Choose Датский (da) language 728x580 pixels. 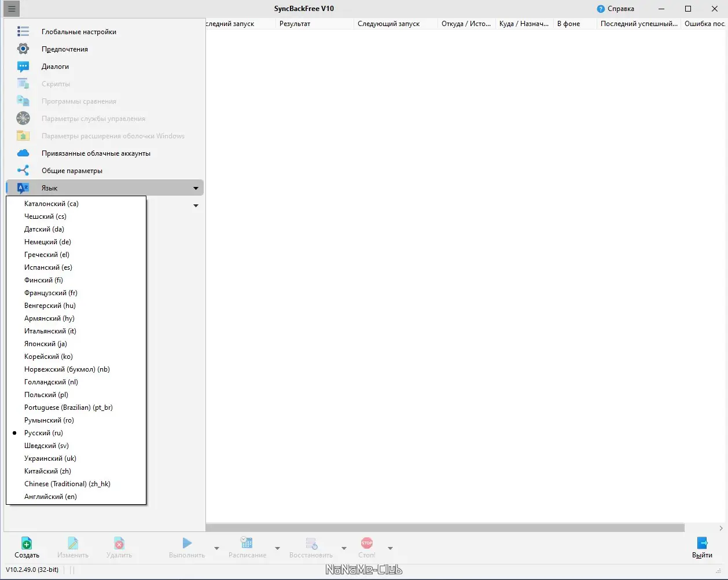tap(76, 229)
